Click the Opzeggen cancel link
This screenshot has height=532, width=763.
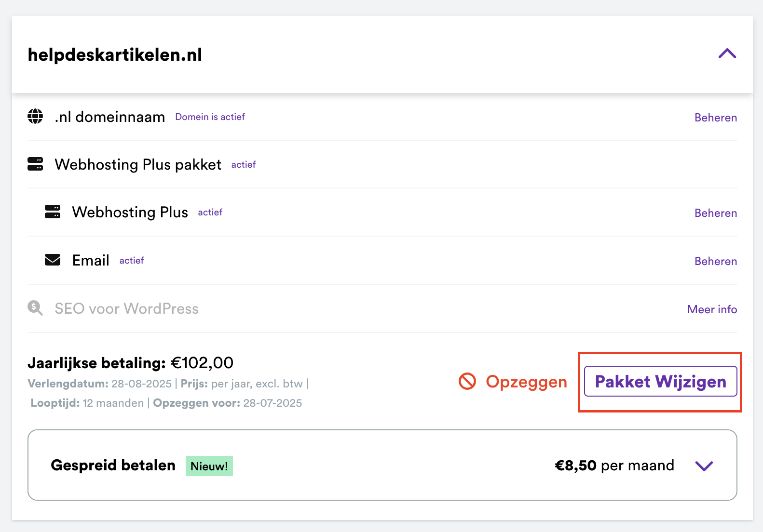[526, 382]
